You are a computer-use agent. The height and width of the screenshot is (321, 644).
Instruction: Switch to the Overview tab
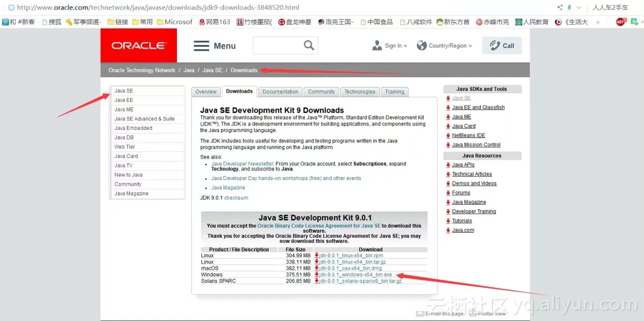pyautogui.click(x=206, y=92)
